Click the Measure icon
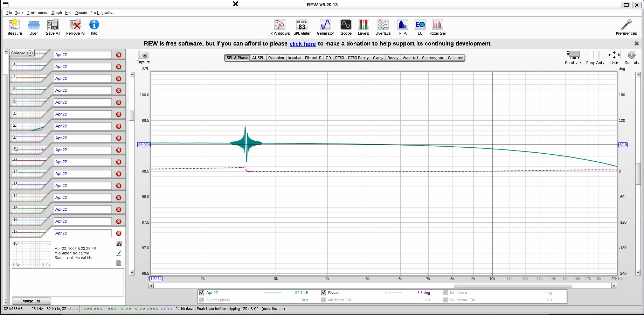The height and width of the screenshot is (315, 644). (x=15, y=27)
